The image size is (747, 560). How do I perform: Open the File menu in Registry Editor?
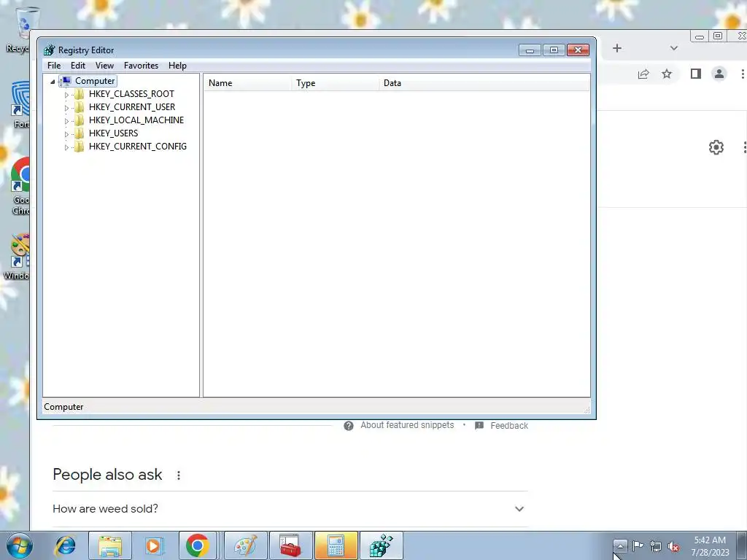point(54,66)
